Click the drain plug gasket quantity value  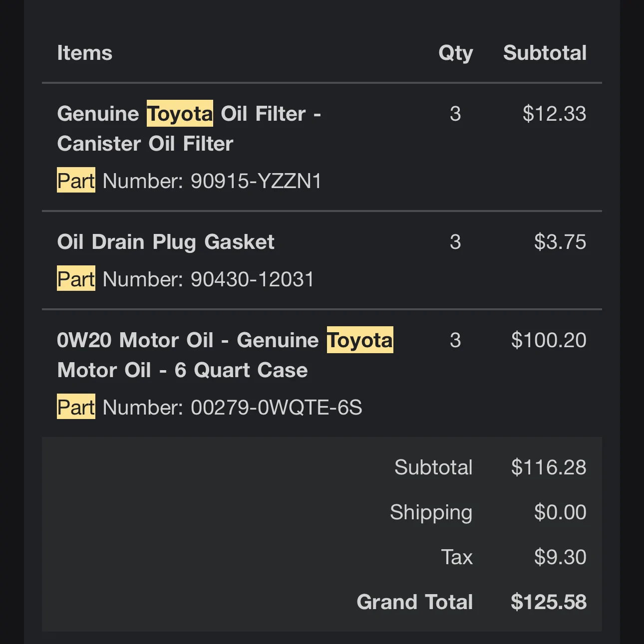coord(455,242)
